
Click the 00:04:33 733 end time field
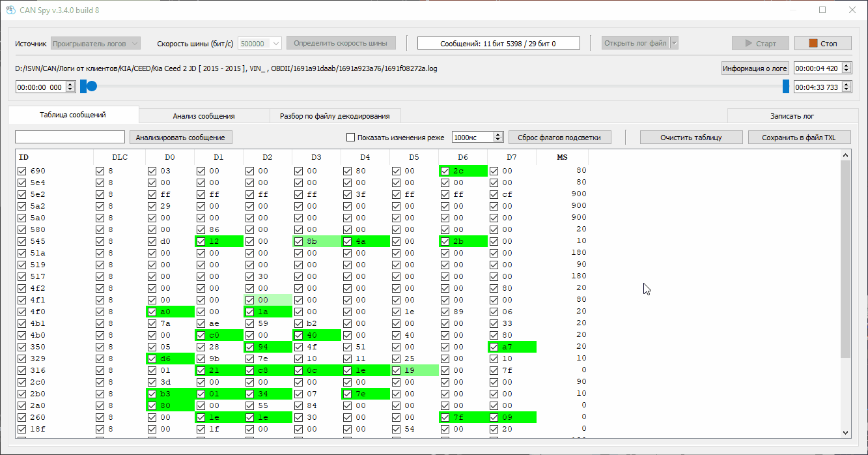click(x=818, y=87)
